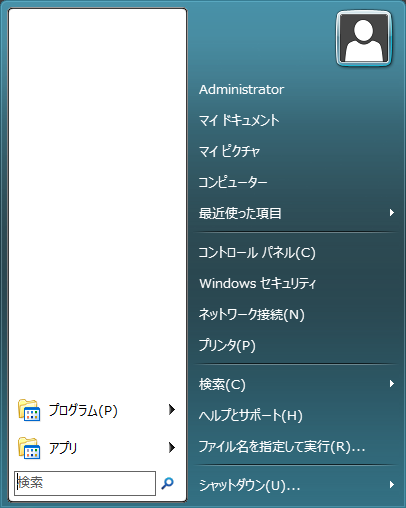Screen dimensions: 406x508
Task: Click プログラム(P) text label
Action: coord(83,410)
